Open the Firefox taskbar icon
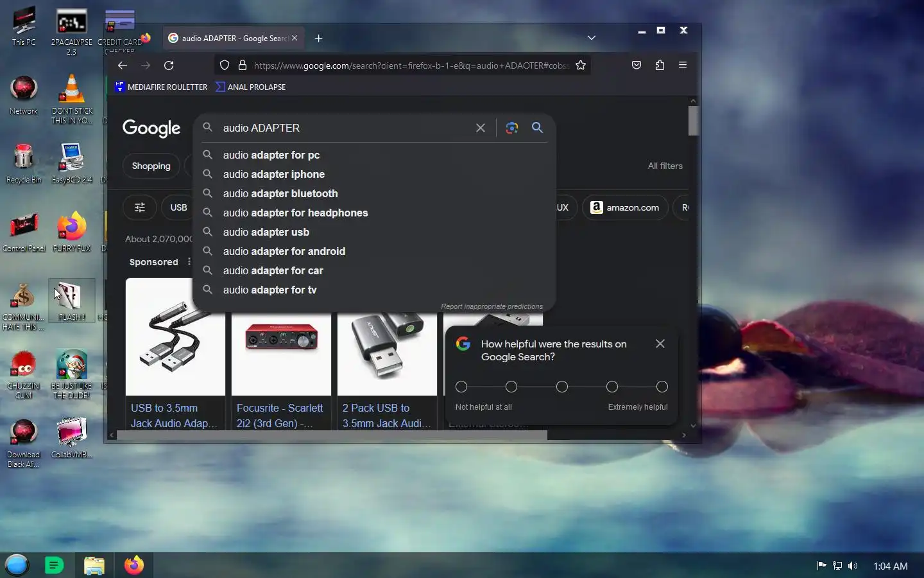 pyautogui.click(x=134, y=565)
